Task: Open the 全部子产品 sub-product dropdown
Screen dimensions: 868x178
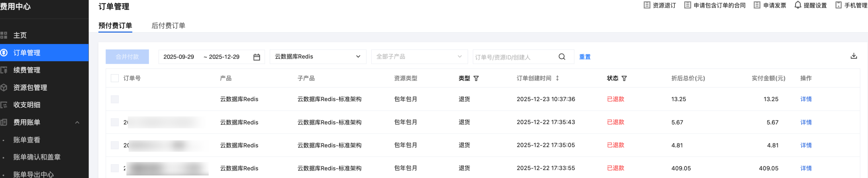Action: coord(419,57)
